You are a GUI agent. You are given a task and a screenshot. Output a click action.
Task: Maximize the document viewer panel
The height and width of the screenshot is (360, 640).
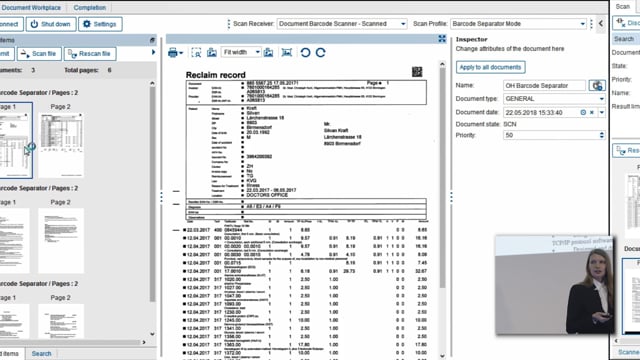point(442,39)
